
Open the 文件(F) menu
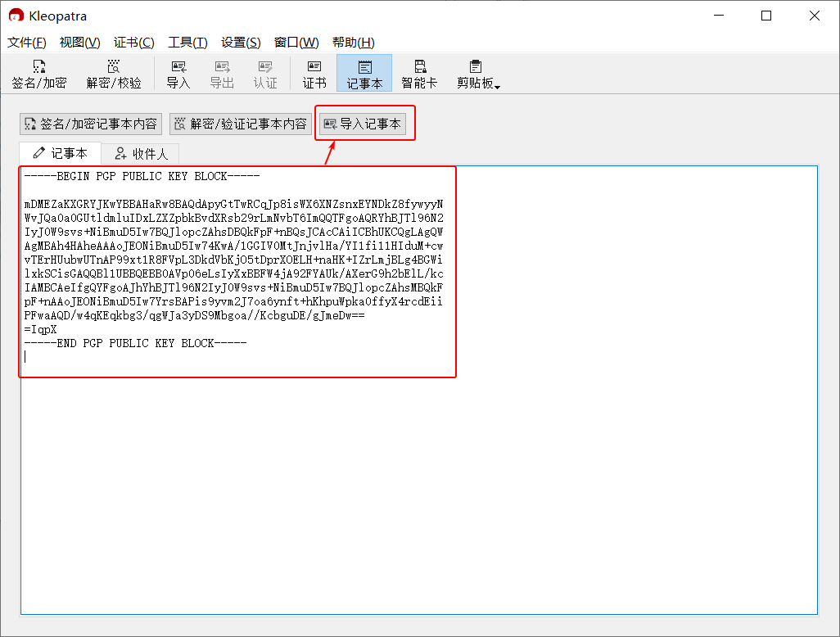point(27,43)
